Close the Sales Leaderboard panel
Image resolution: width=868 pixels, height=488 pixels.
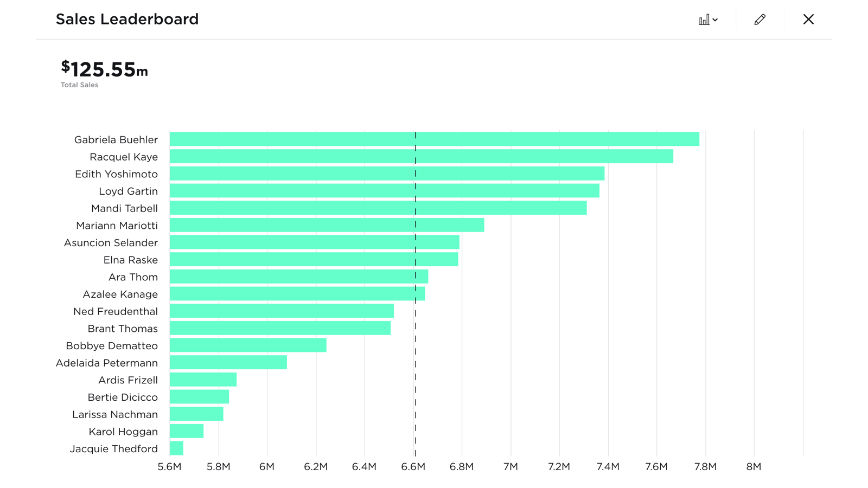(808, 20)
